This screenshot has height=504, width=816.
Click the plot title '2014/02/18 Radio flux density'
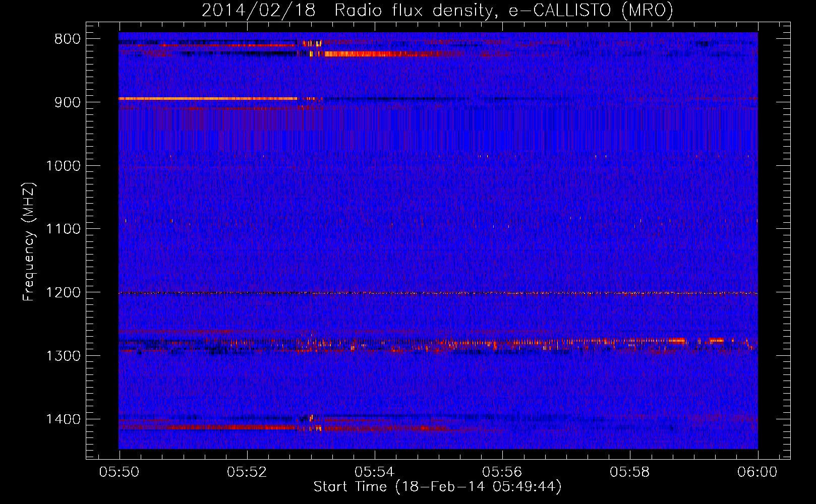pyautogui.click(x=437, y=10)
